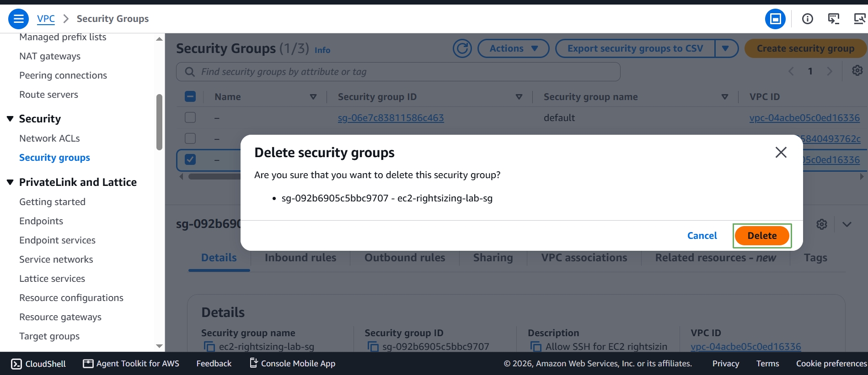Image resolution: width=868 pixels, height=375 pixels.
Task: Close the Delete security groups dialog
Action: click(x=781, y=152)
